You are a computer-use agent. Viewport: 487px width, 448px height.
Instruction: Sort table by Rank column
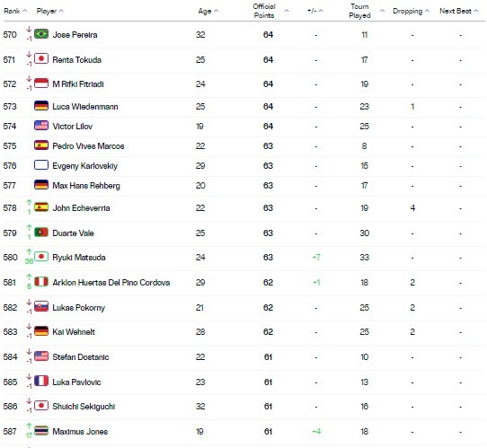(x=15, y=11)
